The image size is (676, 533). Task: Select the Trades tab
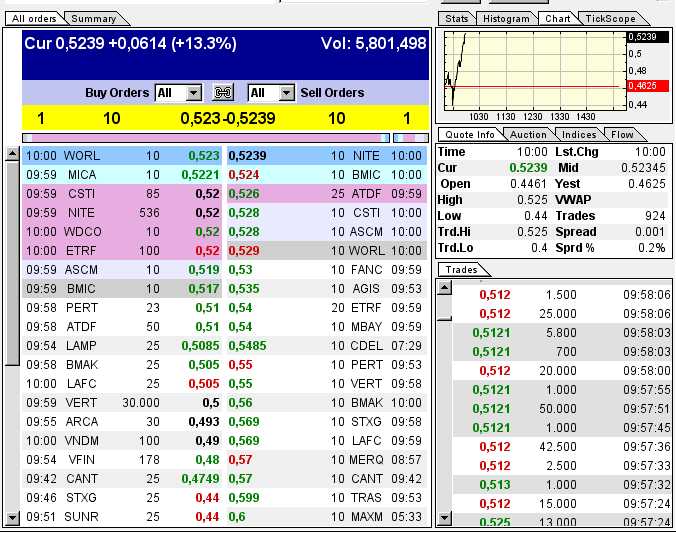(461, 270)
